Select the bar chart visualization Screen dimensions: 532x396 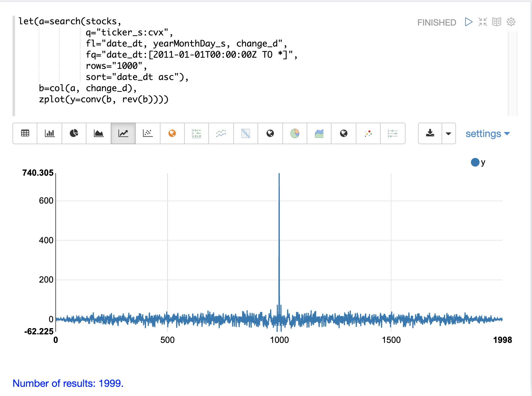(x=49, y=133)
